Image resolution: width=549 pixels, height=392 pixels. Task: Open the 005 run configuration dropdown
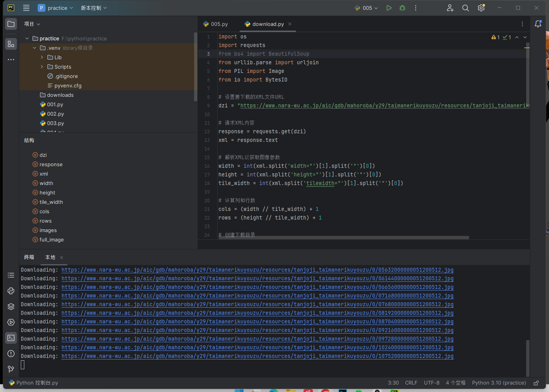click(x=366, y=8)
